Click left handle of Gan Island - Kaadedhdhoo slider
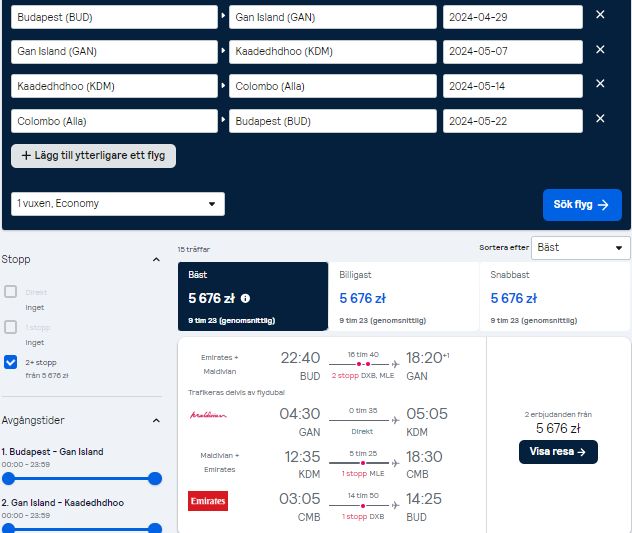This screenshot has height=533, width=632. click(8, 529)
